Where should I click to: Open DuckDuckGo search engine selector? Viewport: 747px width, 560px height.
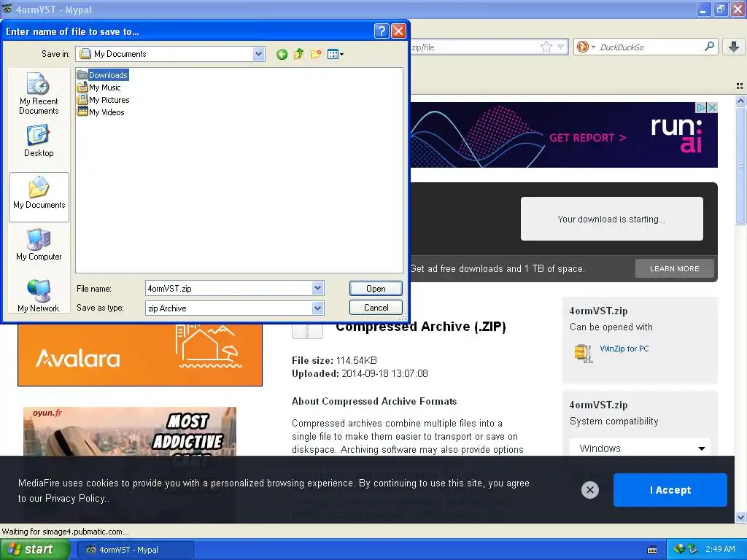pos(586,47)
